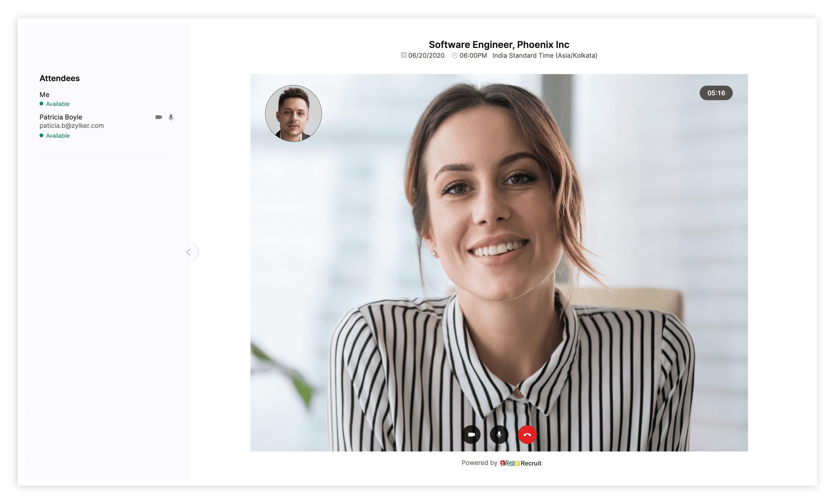The height and width of the screenshot is (504, 835).
Task: Click the Attendees panel heading
Action: (x=60, y=78)
